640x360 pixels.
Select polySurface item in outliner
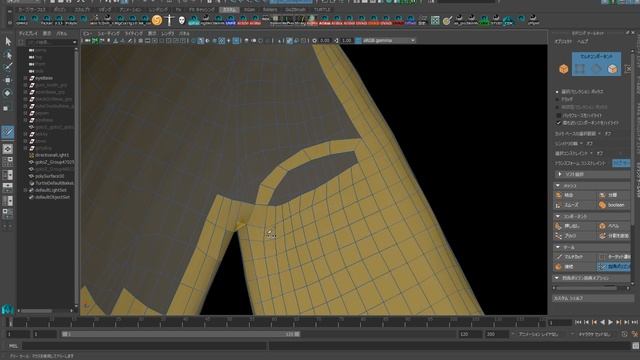click(49, 176)
